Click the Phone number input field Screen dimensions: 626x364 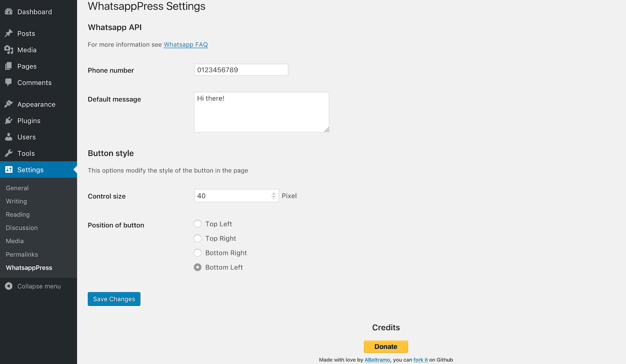[241, 70]
